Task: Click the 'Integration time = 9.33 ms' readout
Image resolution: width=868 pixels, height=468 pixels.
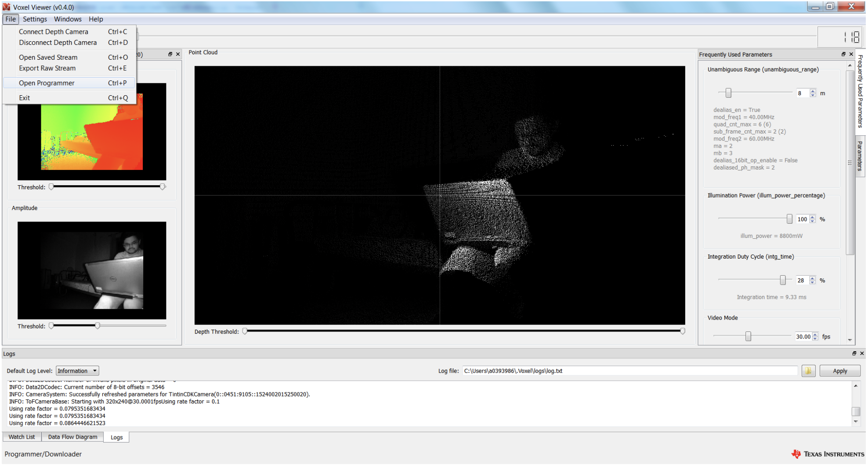Action: [771, 297]
